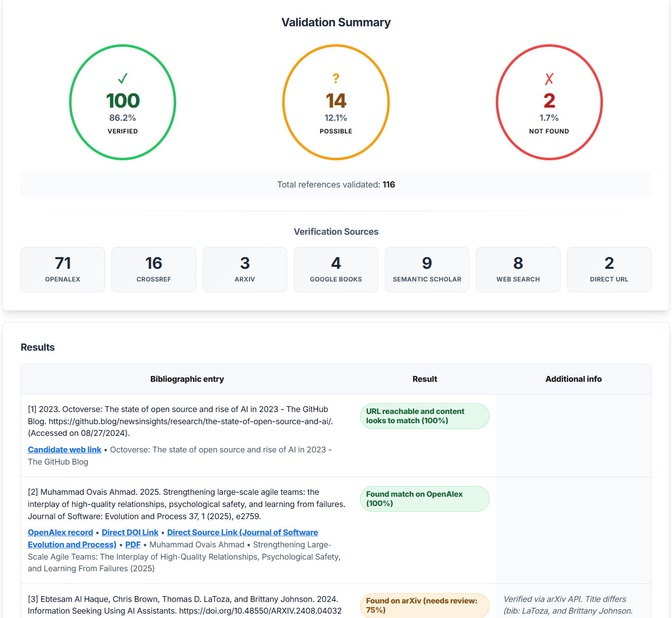Click the Crossref source counter
Image resolution: width=672 pixels, height=618 pixels.
coord(153,269)
